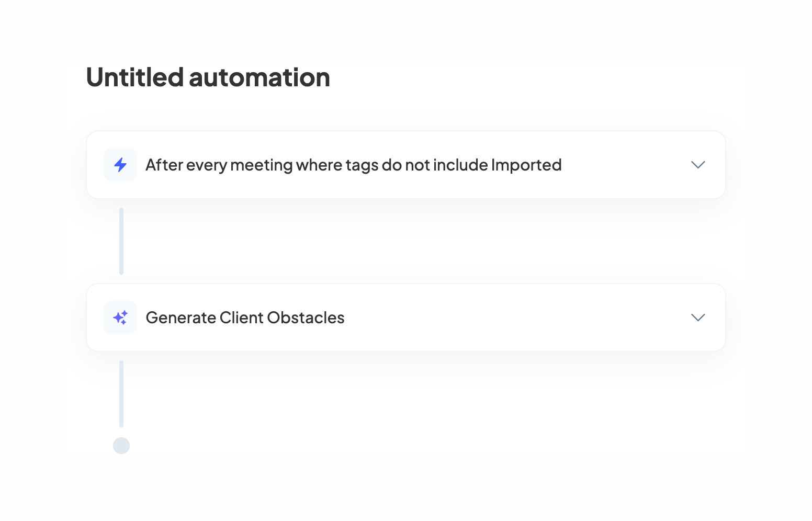Click the circular end node of the workflow
The width and height of the screenshot is (812, 521).
pyautogui.click(x=121, y=446)
